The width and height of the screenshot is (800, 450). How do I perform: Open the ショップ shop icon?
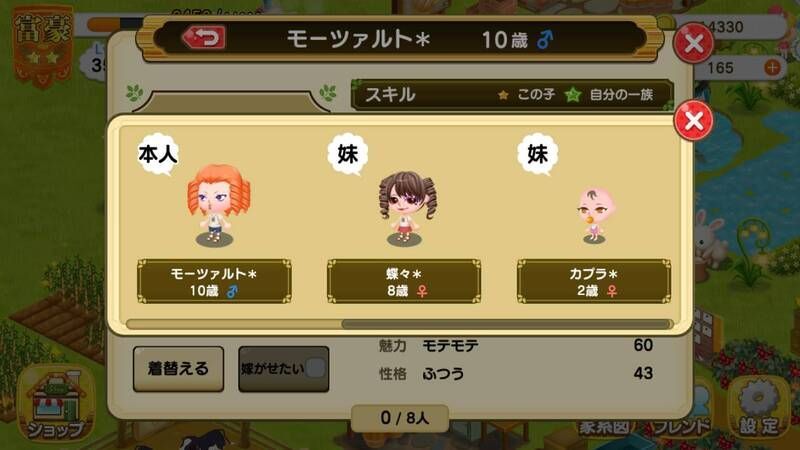click(x=55, y=403)
